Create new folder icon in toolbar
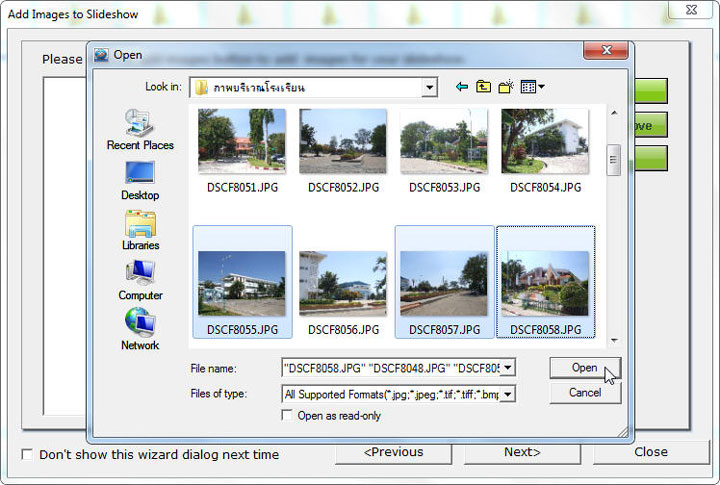Viewport: 720px width, 485px height. [x=507, y=87]
